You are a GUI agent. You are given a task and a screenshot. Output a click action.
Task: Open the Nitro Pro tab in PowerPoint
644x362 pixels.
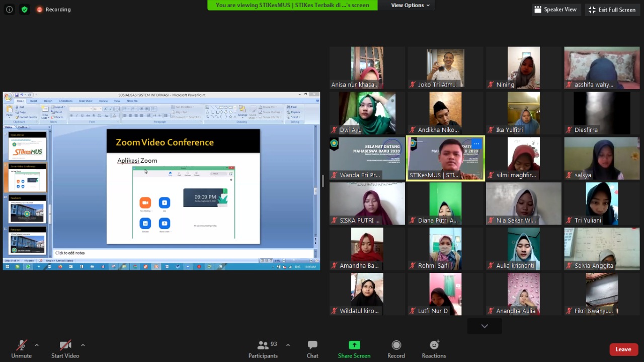(x=132, y=101)
